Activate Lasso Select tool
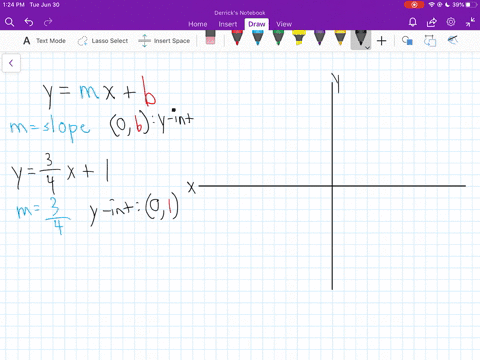480x360 pixels. (x=103, y=41)
